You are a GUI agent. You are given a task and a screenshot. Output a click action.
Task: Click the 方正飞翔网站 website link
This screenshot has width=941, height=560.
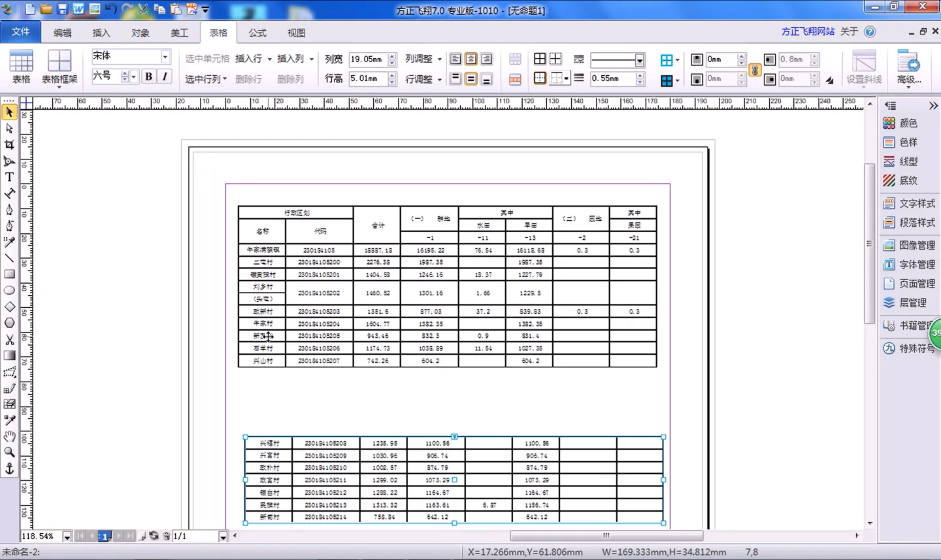click(x=807, y=31)
